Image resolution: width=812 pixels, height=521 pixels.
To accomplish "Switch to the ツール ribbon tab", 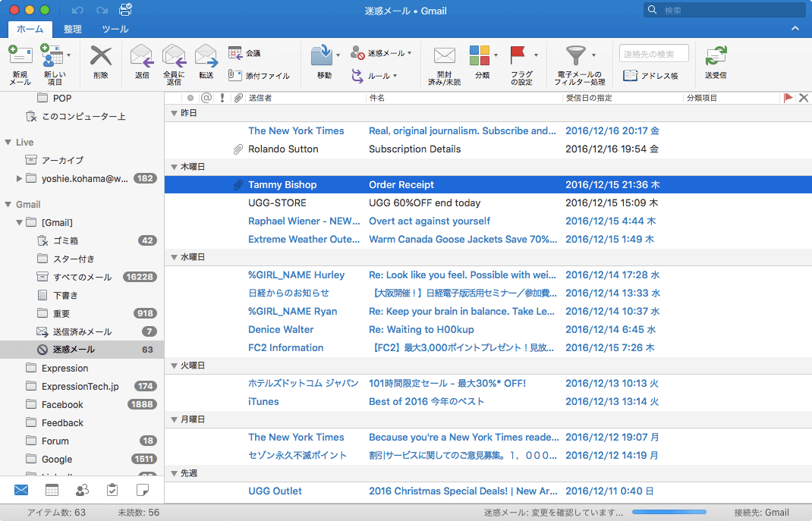I will pos(115,30).
